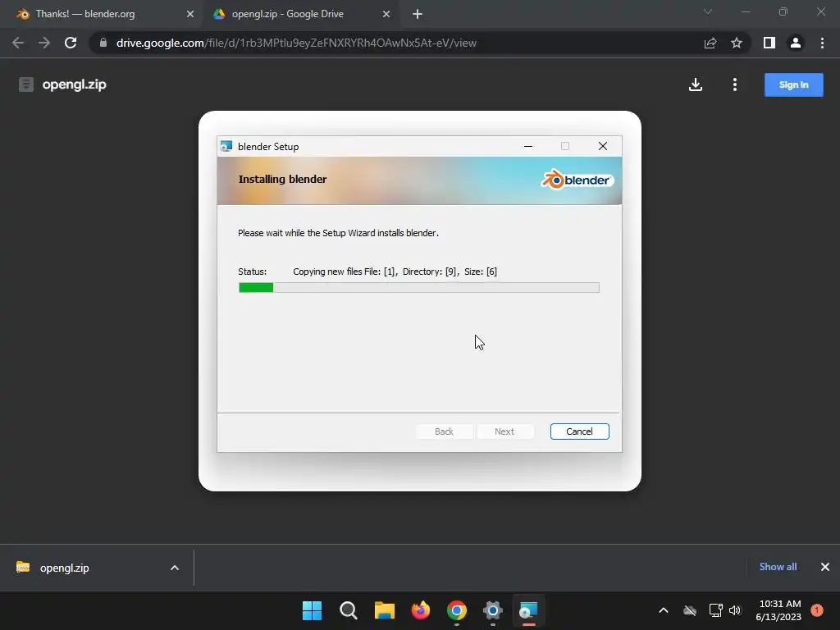Show all downloads
840x630 pixels.
[x=778, y=567]
